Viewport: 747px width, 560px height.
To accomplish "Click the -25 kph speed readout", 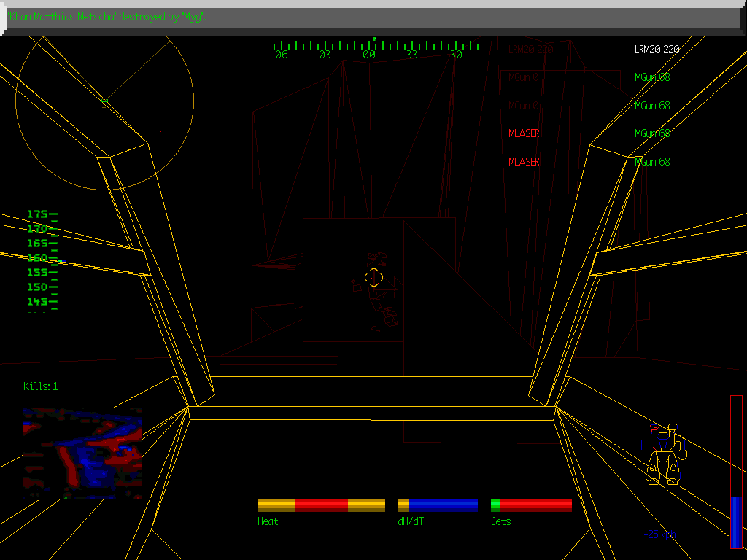I will pyautogui.click(x=660, y=534).
